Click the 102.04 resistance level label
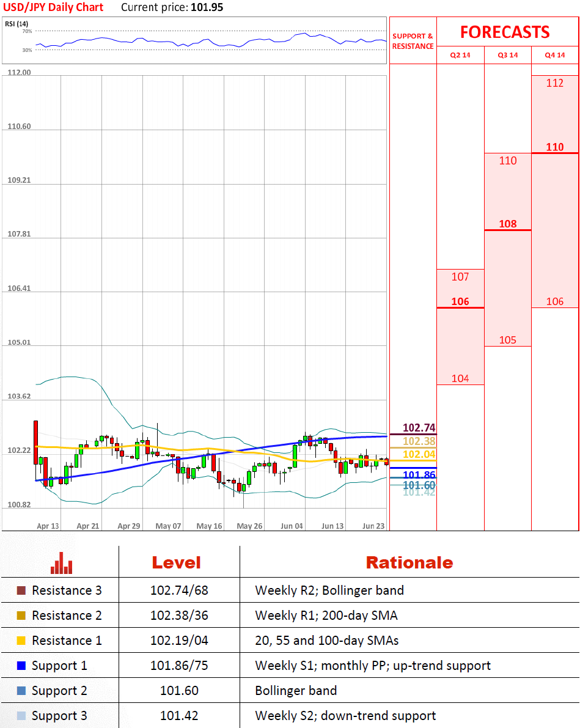This screenshot has width=580, height=728. (419, 454)
